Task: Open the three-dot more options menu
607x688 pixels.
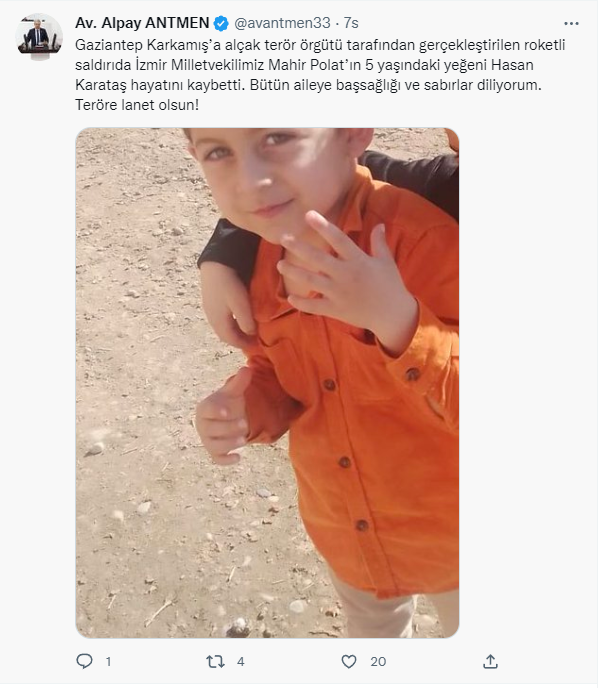Action: coord(571,24)
